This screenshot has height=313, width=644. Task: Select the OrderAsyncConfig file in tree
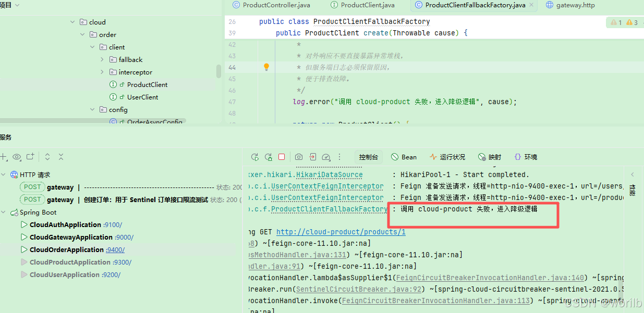coord(154,122)
